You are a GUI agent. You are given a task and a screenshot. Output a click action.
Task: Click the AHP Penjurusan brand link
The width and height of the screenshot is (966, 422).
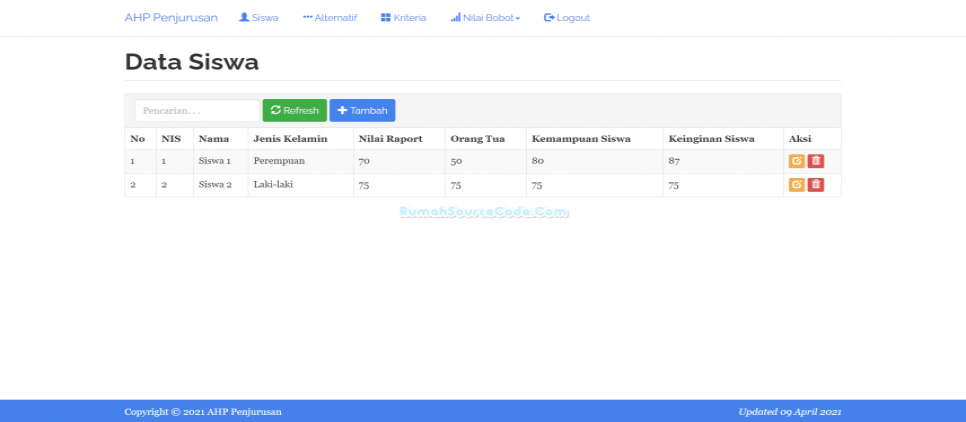[171, 18]
